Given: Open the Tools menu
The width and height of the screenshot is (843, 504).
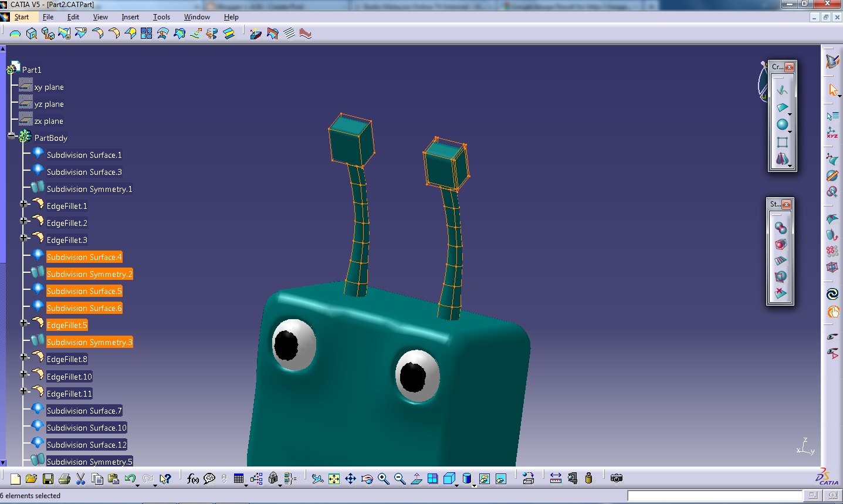Looking at the screenshot, I should [x=161, y=17].
